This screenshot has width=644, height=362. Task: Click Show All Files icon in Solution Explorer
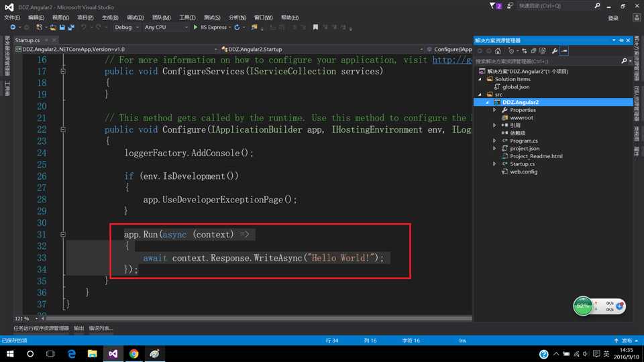coord(543,51)
